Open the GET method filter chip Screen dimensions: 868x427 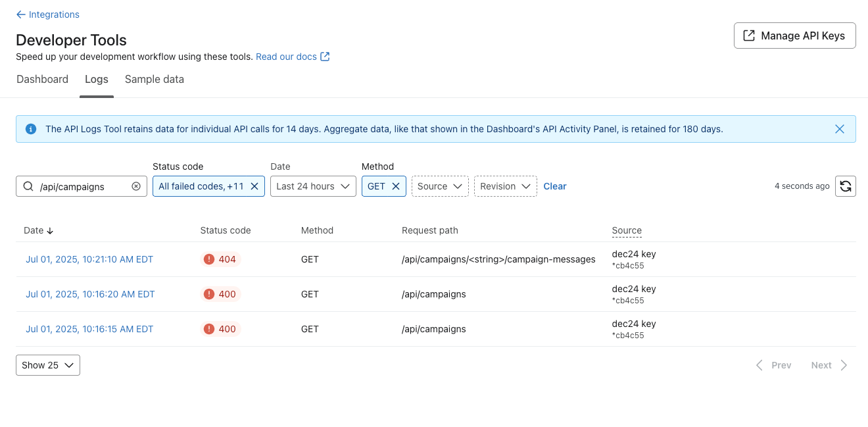click(376, 186)
